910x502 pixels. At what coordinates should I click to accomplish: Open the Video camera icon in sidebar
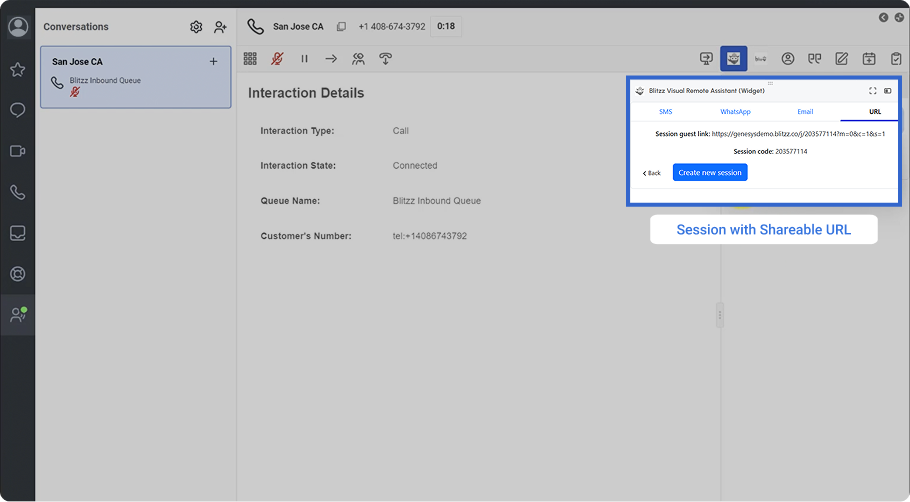17,151
